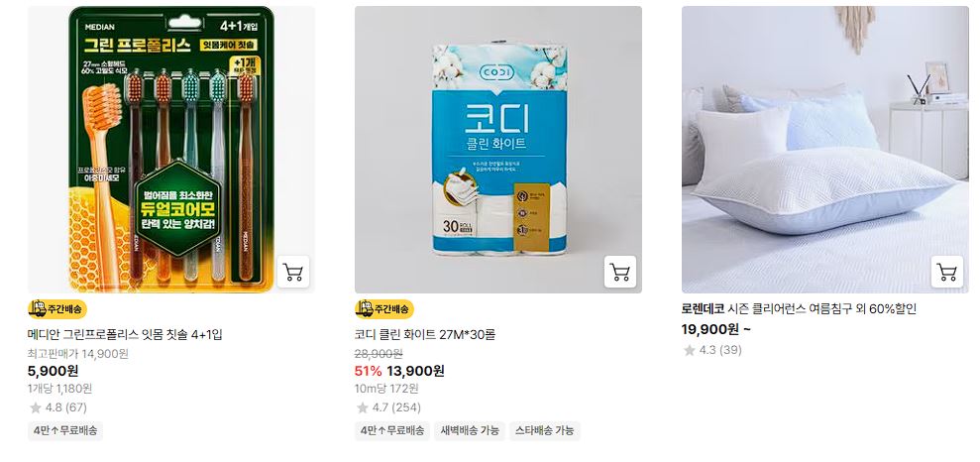Click star rating icon for bedding 4.3
The image size is (980, 462).
pyautogui.click(x=690, y=350)
